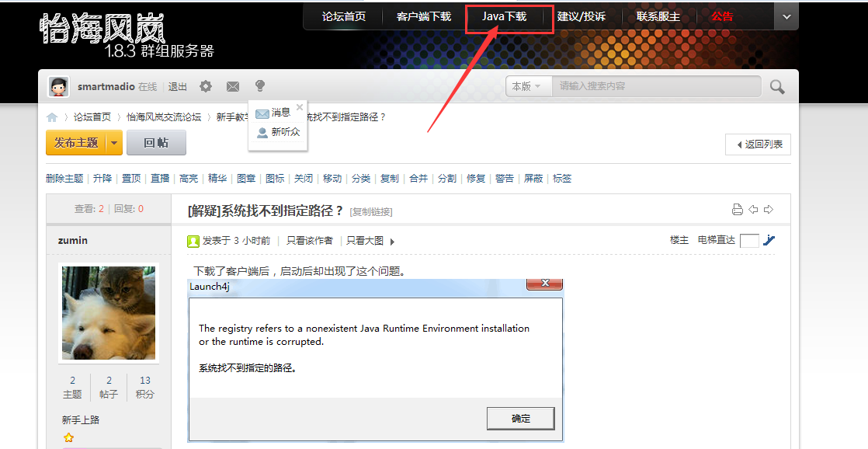
Task: Select 客户端下载 in the navigation bar
Action: [x=424, y=16]
